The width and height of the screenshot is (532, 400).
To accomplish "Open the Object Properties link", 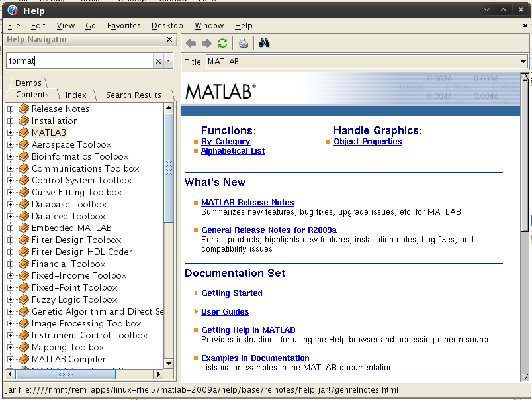I will (x=367, y=142).
